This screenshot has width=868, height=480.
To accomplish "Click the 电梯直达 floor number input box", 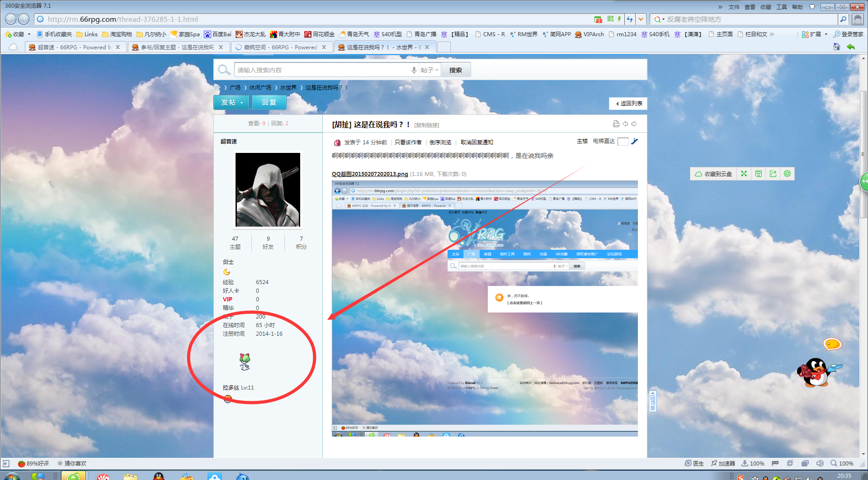I will tap(623, 142).
